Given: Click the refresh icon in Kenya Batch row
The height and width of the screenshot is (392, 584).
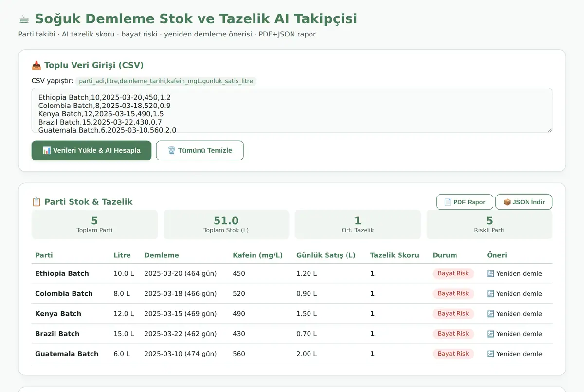Looking at the screenshot, I should click(x=491, y=314).
